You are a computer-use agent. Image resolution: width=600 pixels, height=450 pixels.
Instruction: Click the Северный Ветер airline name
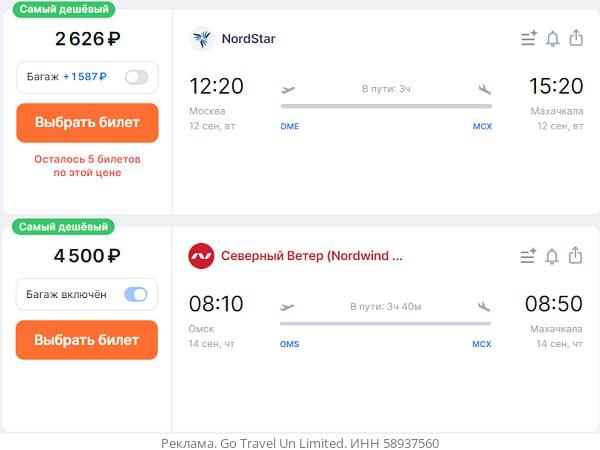click(x=311, y=256)
